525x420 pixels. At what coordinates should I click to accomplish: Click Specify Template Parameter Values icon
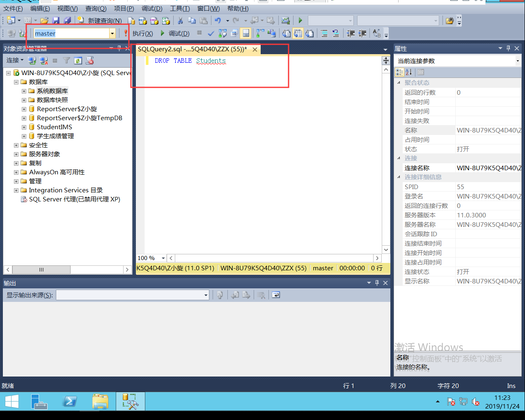coord(377,33)
